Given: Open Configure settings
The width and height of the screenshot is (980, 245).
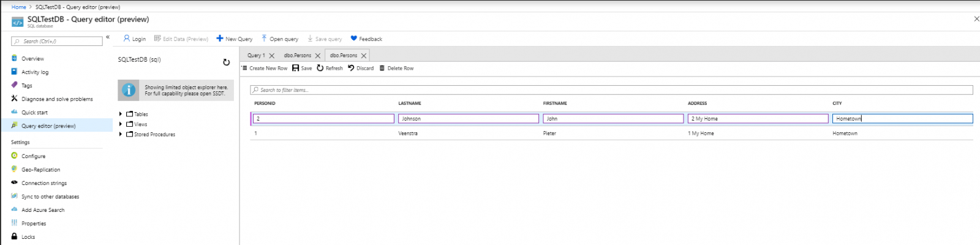Looking at the screenshot, I should point(33,156).
